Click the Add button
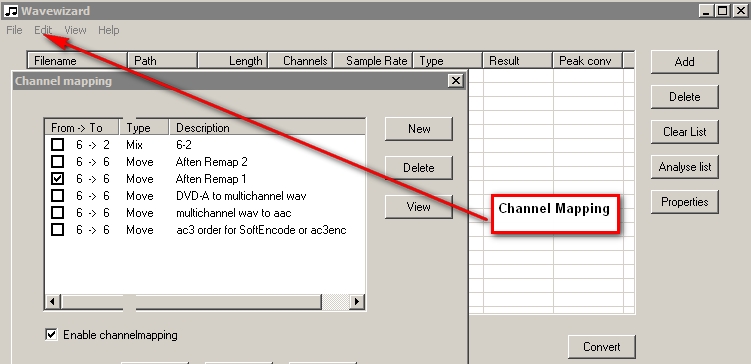 click(684, 62)
